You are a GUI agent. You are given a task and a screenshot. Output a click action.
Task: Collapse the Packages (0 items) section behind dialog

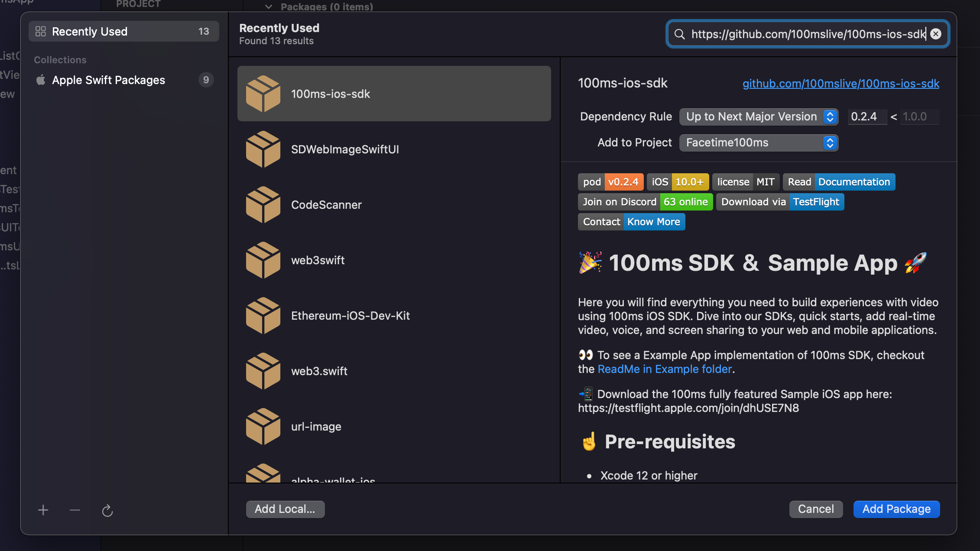pos(269,6)
